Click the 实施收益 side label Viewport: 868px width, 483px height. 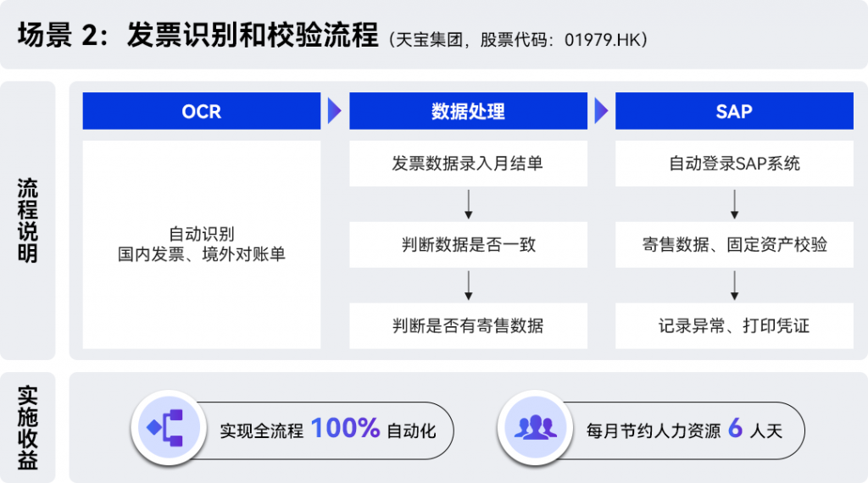coord(28,428)
